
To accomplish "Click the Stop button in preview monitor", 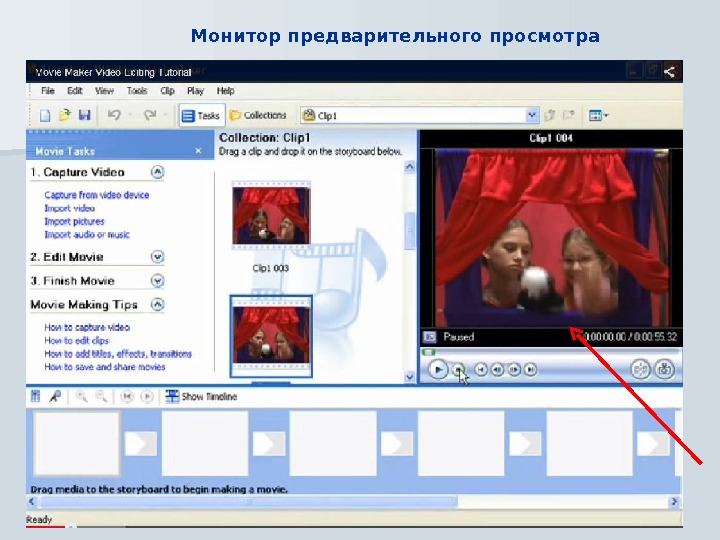I will (x=458, y=370).
